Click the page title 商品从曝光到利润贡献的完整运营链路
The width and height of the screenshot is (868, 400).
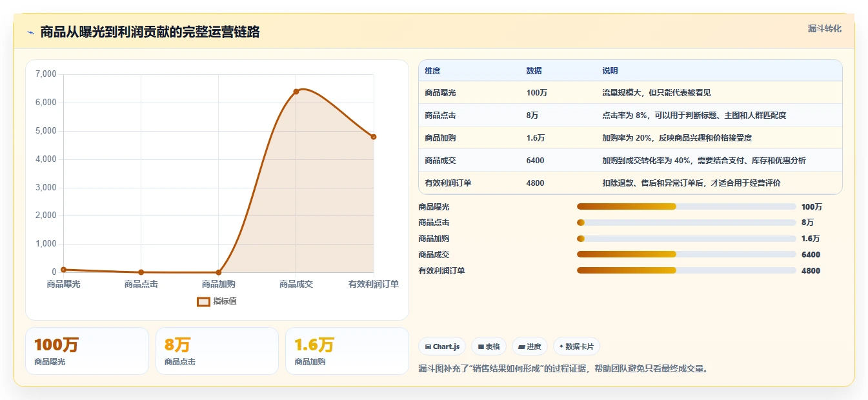pos(150,32)
